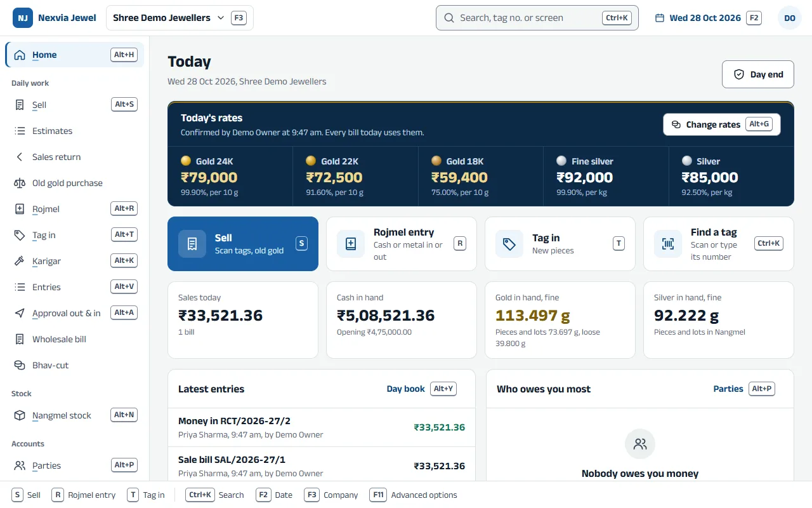
Task: Click the Cash in hand ₹5,08,521.36 card
Action: (402, 320)
